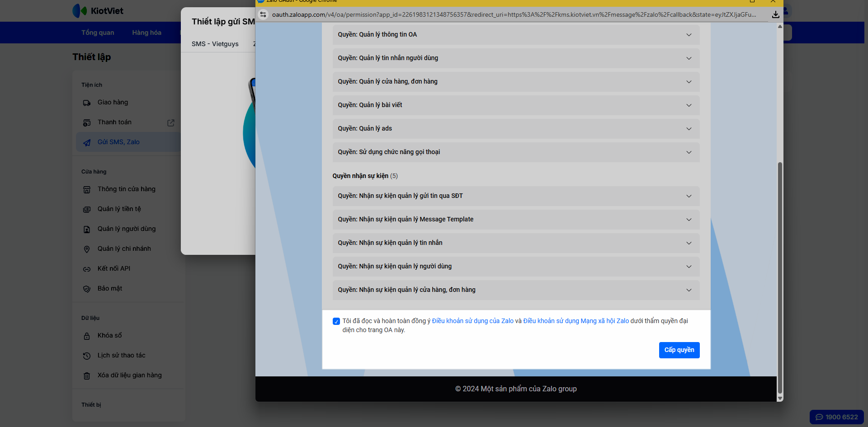Image resolution: width=868 pixels, height=427 pixels.
Task: Click the Thông tin cửa hàng store icon
Action: [x=87, y=190]
